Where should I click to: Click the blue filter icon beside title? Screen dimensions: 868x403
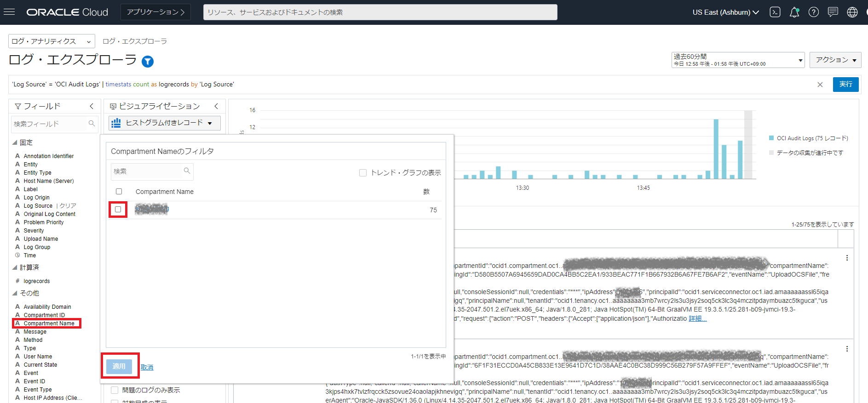148,61
